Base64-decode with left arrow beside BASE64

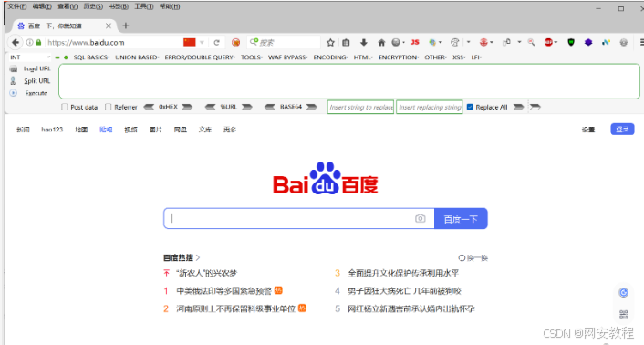[x=270, y=107]
